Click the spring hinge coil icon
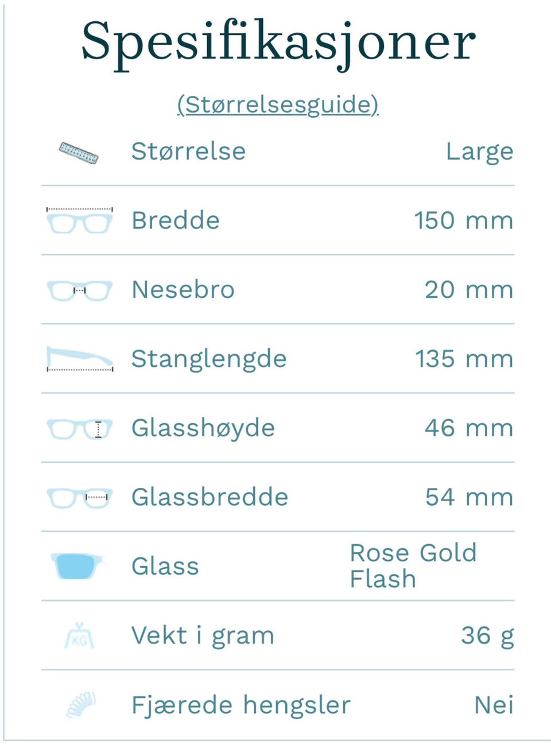Image resolution: width=551 pixels, height=756 pixels. coord(80,705)
